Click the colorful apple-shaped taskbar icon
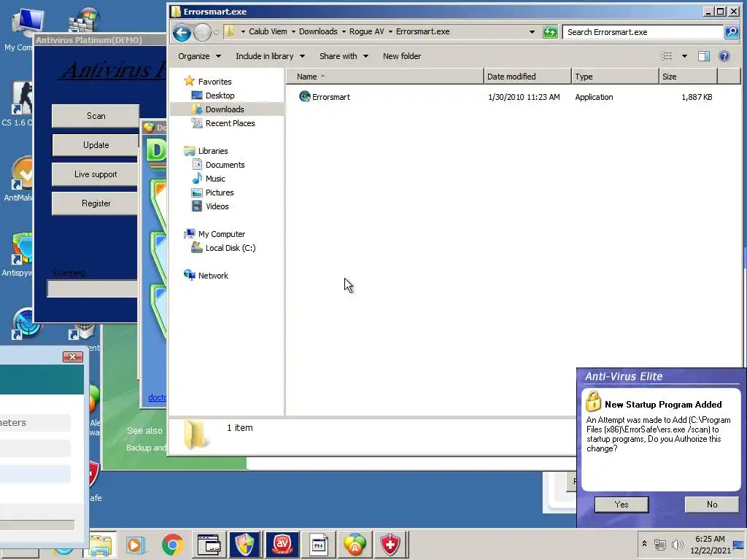Viewport: 747px width, 560px height. pyautogui.click(x=355, y=544)
